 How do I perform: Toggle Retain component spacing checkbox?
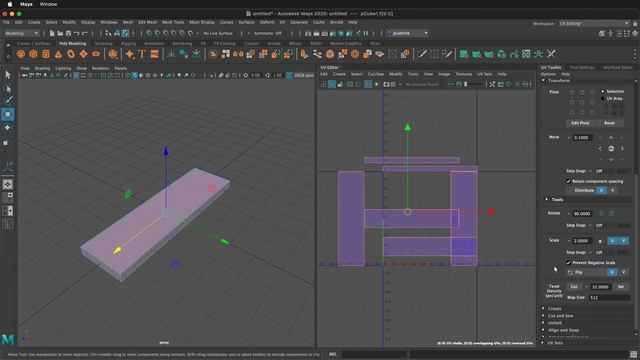pos(568,181)
